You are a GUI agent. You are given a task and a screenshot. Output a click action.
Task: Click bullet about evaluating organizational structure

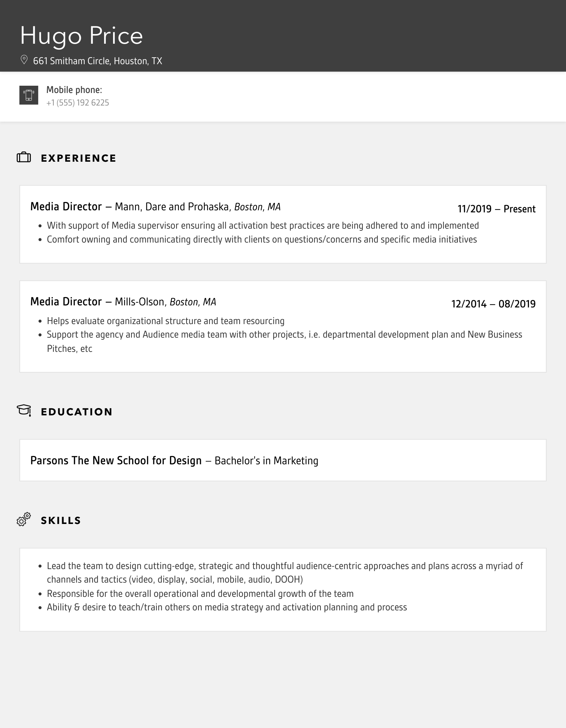click(165, 321)
